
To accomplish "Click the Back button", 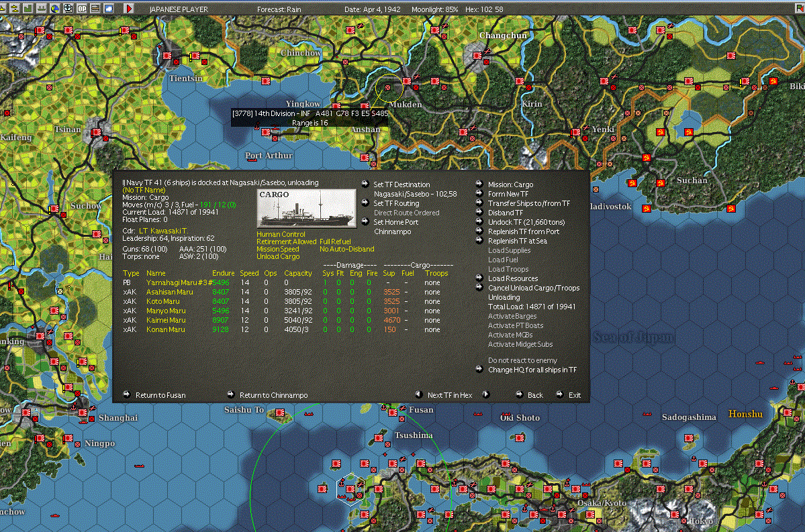I will click(535, 396).
